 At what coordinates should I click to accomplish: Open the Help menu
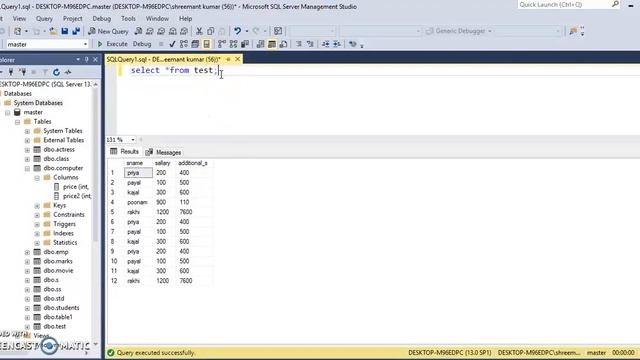click(185, 19)
